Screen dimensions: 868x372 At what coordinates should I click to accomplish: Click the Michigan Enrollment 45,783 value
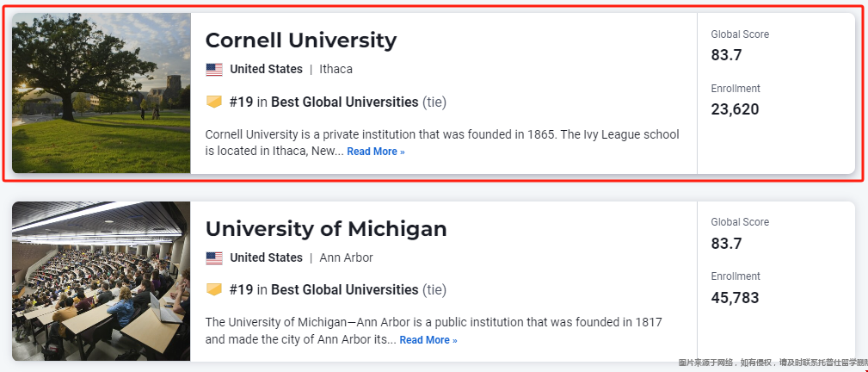(736, 298)
